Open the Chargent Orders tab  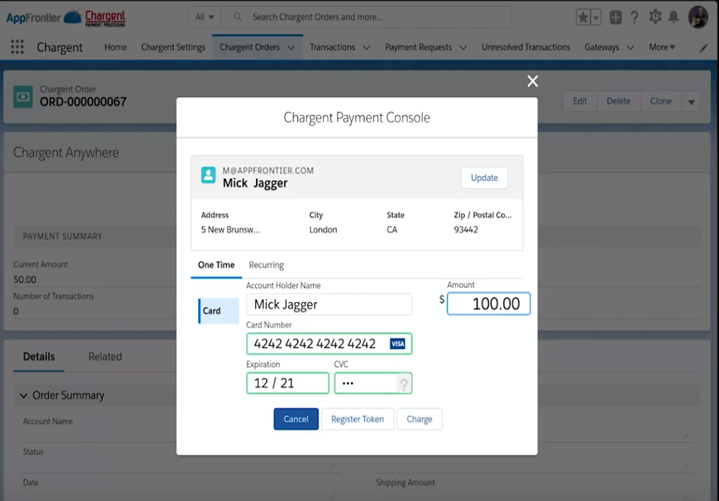click(249, 47)
